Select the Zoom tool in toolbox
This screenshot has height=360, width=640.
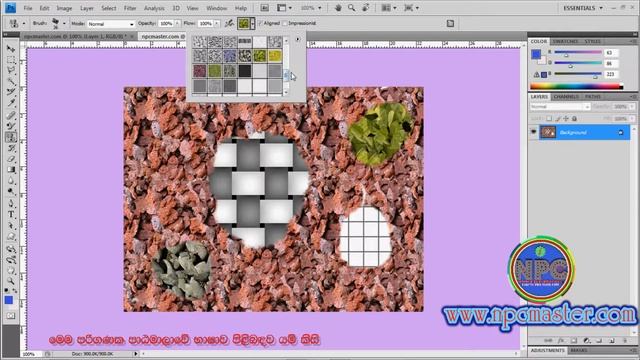pyautogui.click(x=11, y=281)
